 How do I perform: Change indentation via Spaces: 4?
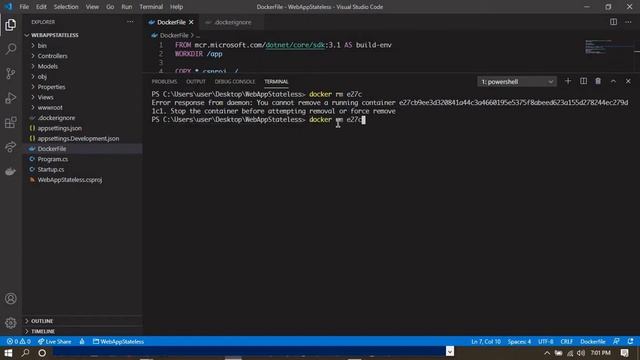[x=519, y=342]
